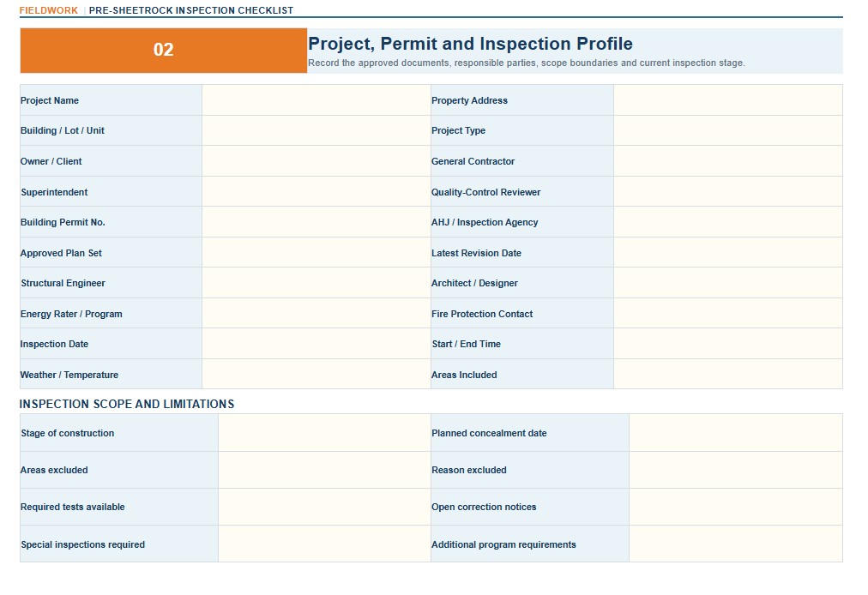Click the 'PRE-SHEETROCK INSPECTION CHECKLIST' header text
This screenshot has height=595, width=868.
191,10
